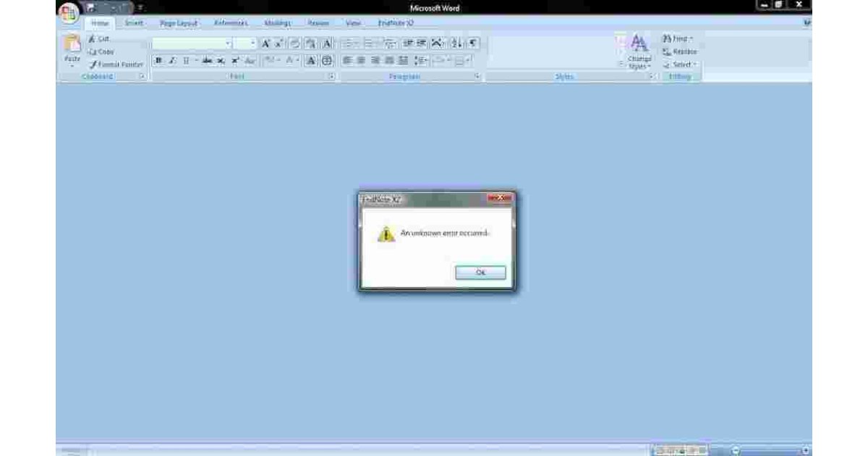The width and height of the screenshot is (868, 456).
Task: Click the Paste clipboard icon
Action: coord(72,46)
